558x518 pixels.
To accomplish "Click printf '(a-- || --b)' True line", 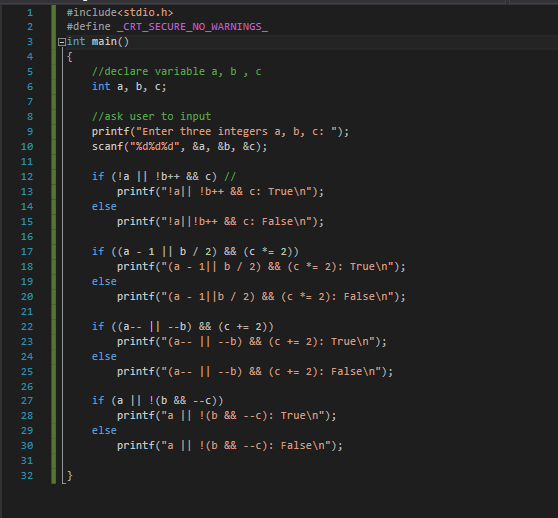I will [252, 342].
